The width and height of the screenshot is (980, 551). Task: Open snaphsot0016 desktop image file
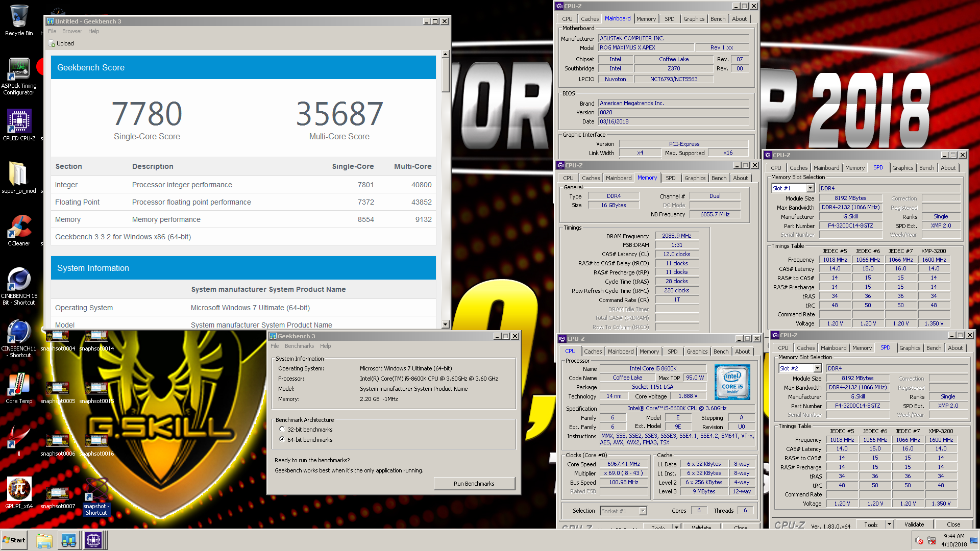[96, 445]
